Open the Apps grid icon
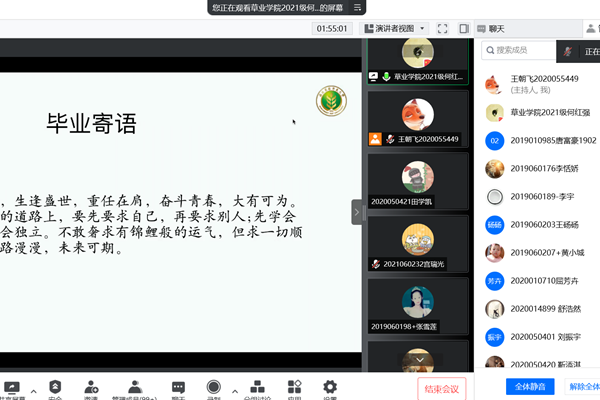Viewport: 600px width, 400px height. [x=295, y=388]
